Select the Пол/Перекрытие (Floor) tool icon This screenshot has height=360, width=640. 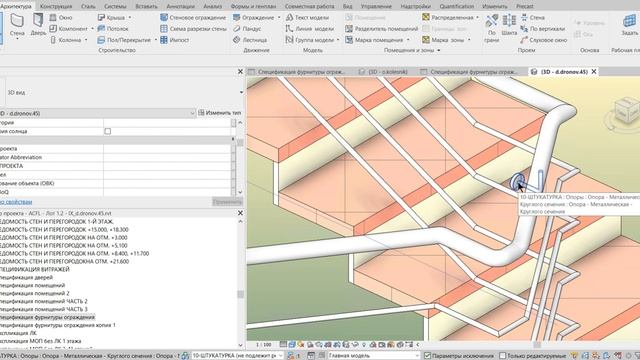[x=101, y=40]
